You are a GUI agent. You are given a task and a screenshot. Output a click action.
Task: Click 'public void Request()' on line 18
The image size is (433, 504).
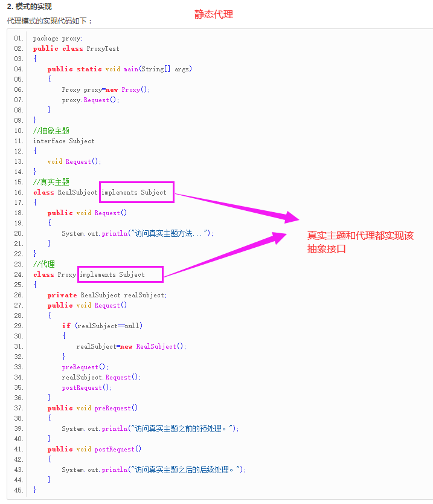pos(88,213)
